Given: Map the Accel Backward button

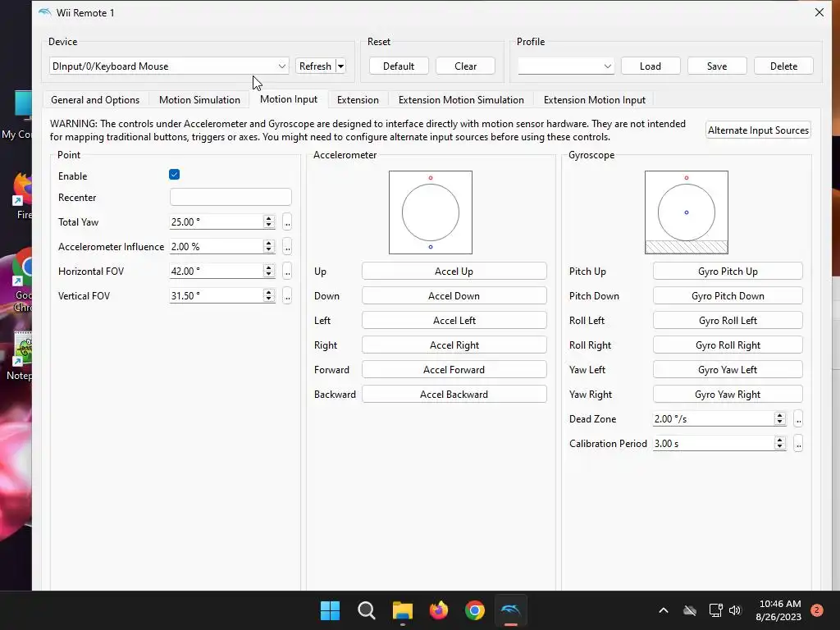Looking at the screenshot, I should coord(454,395).
